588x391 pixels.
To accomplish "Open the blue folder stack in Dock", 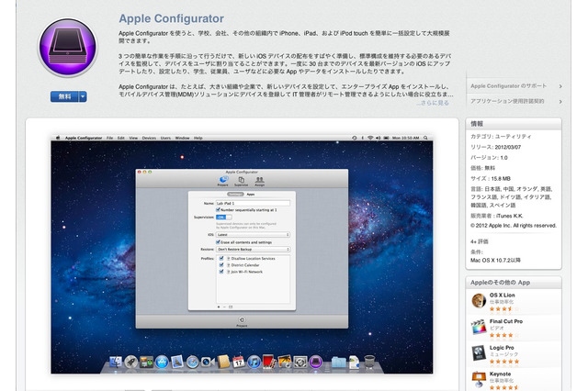I will point(338,362).
